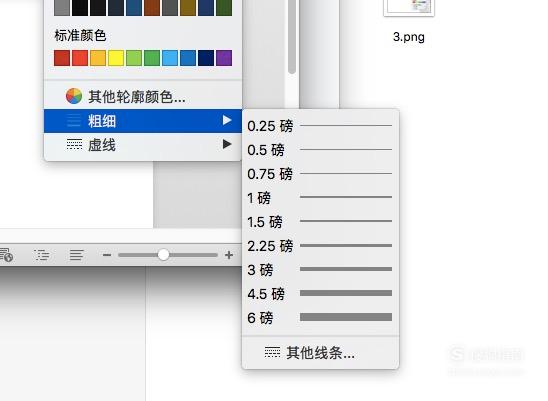Select the 4.5 磅 line weight
Image resolution: width=548 pixels, height=401 pixels.
pyautogui.click(x=320, y=293)
